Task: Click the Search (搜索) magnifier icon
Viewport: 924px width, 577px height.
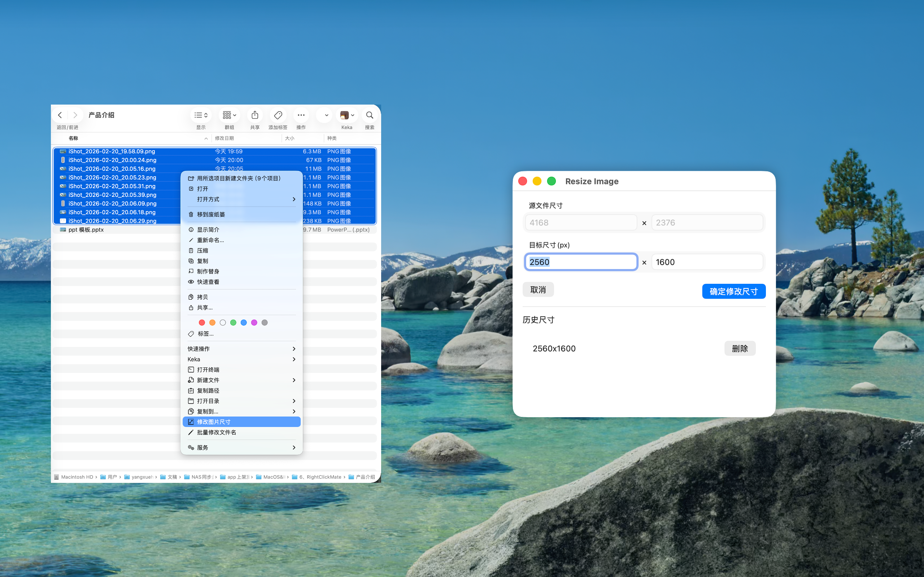Action: coord(369,115)
